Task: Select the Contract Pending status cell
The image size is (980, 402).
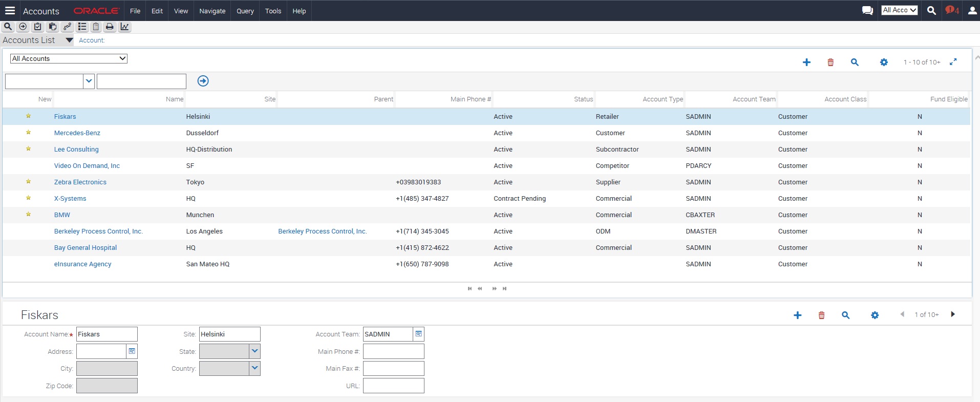Action: coord(520,199)
